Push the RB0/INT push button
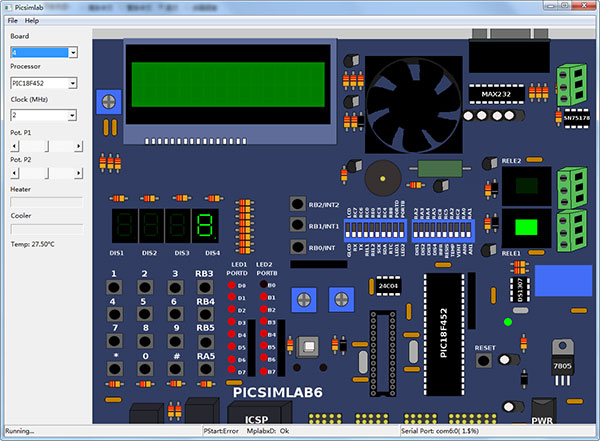The height and width of the screenshot is (441, 600). click(298, 247)
